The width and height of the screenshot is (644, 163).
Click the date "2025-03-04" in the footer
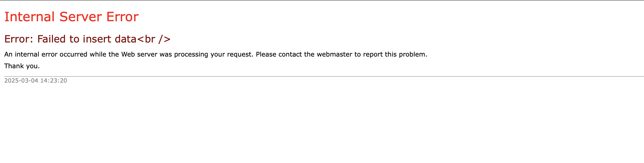tap(21, 81)
